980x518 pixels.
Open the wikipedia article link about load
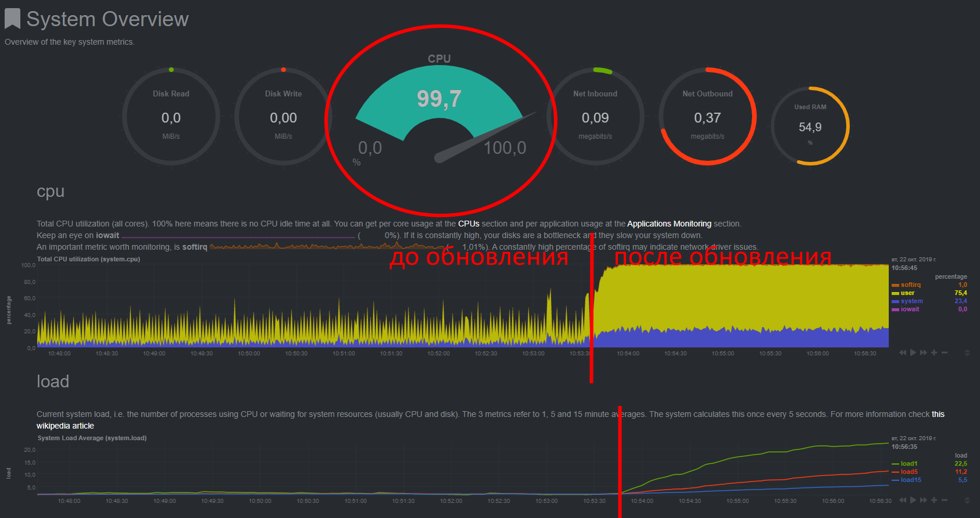[x=65, y=426]
